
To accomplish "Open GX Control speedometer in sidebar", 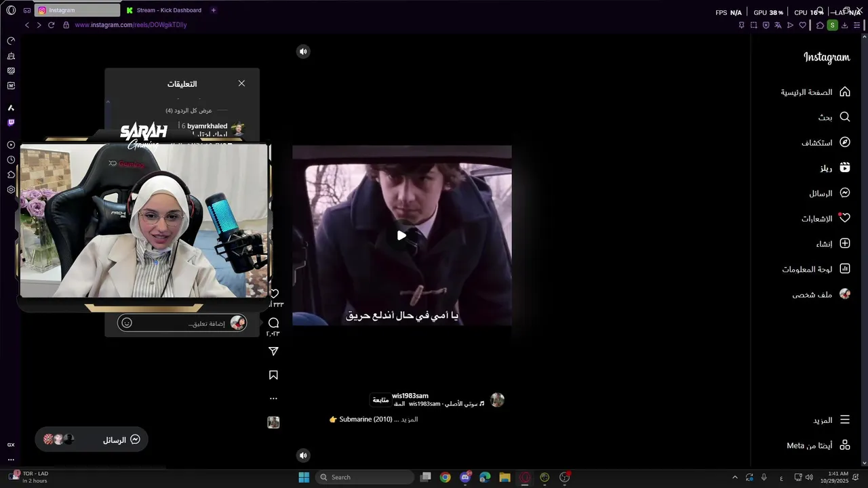I will tap(11, 41).
